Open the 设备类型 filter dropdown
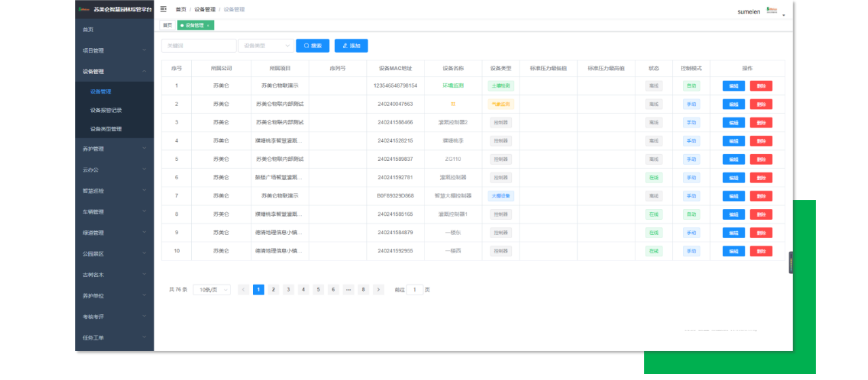Screen dimensions: 868x380 click(x=266, y=45)
